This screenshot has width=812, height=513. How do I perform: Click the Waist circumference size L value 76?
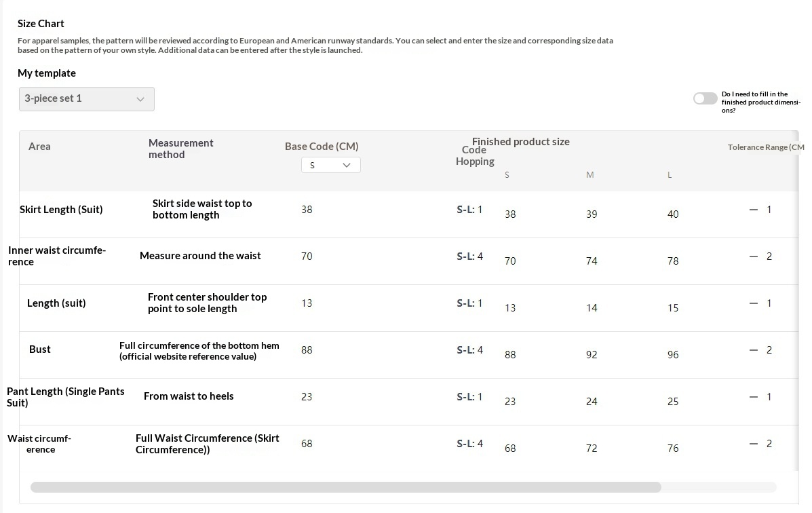(x=673, y=449)
